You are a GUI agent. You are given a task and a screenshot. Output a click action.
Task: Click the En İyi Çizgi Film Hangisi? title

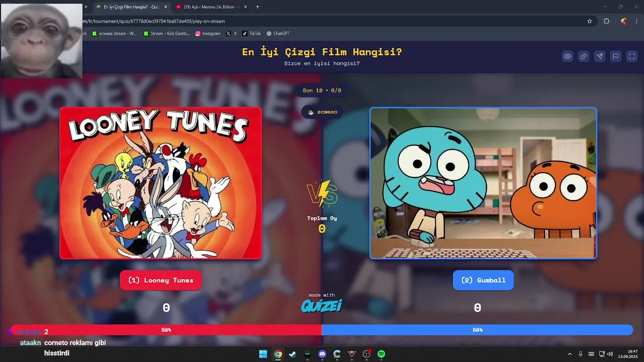[322, 52]
